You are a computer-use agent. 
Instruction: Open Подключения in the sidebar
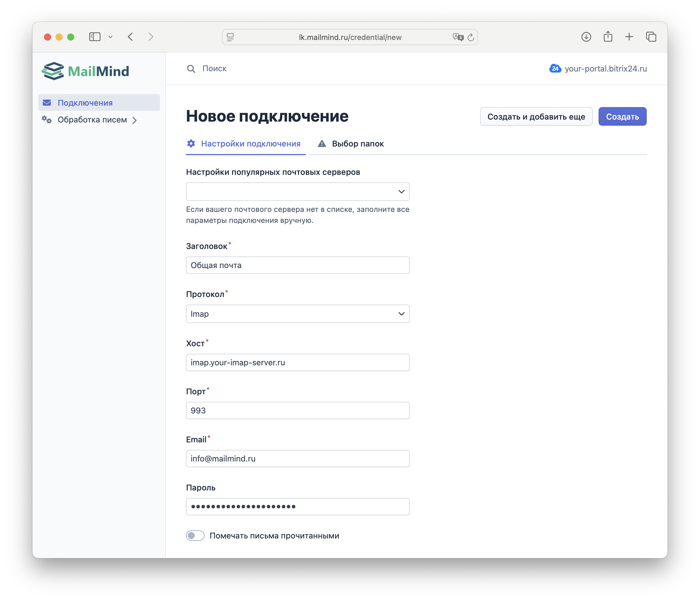tap(85, 103)
